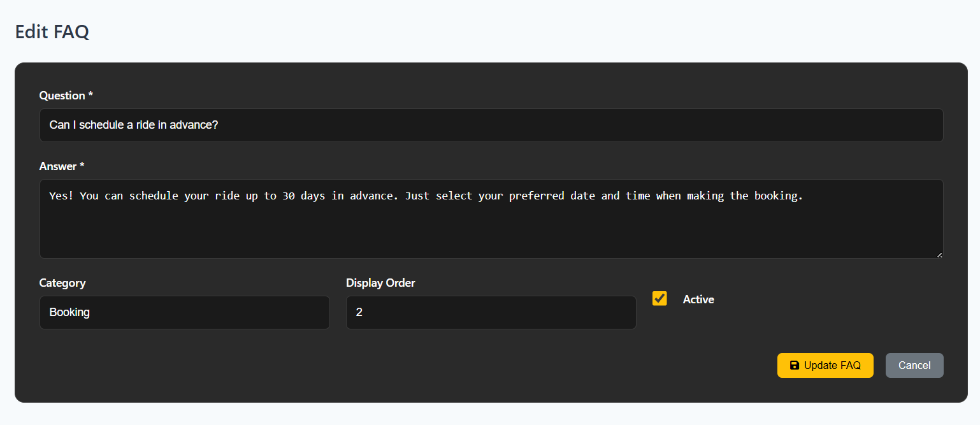
Task: Click the Edit FAQ page heading
Action: (x=52, y=32)
